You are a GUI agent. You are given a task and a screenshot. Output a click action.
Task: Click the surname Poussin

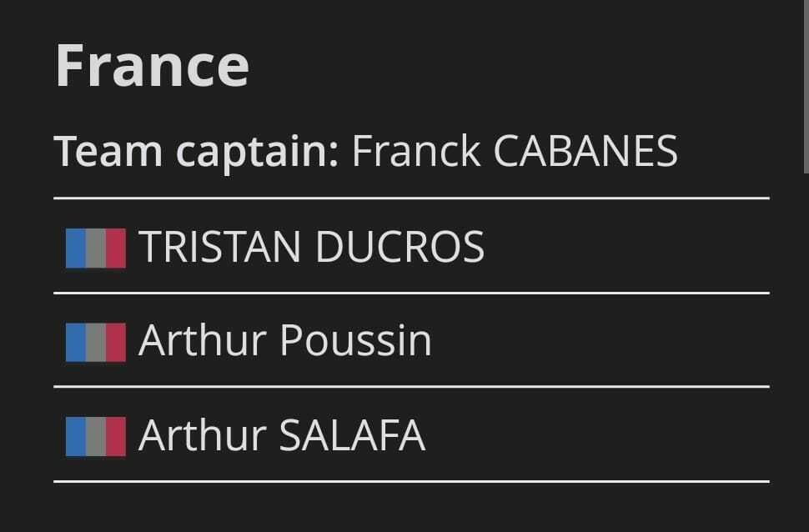(x=354, y=342)
